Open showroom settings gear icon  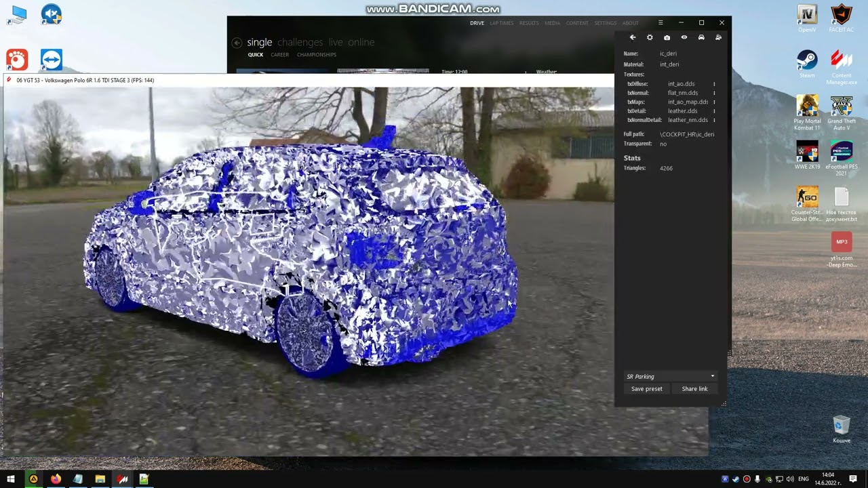pyautogui.click(x=650, y=38)
